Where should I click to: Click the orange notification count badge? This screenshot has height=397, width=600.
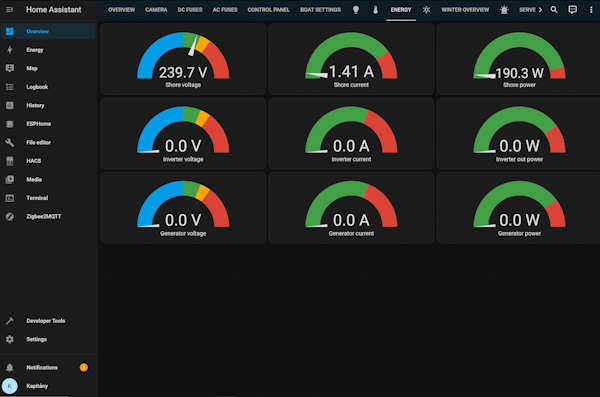point(83,368)
